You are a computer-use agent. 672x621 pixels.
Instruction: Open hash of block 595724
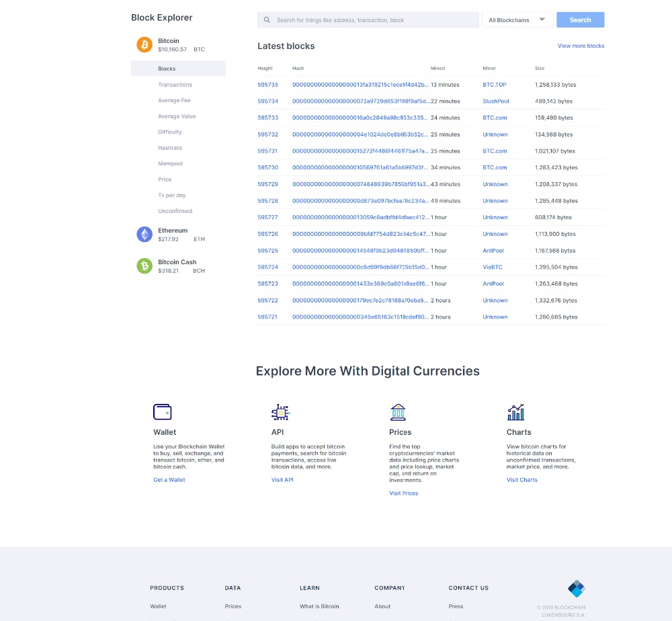(360, 267)
